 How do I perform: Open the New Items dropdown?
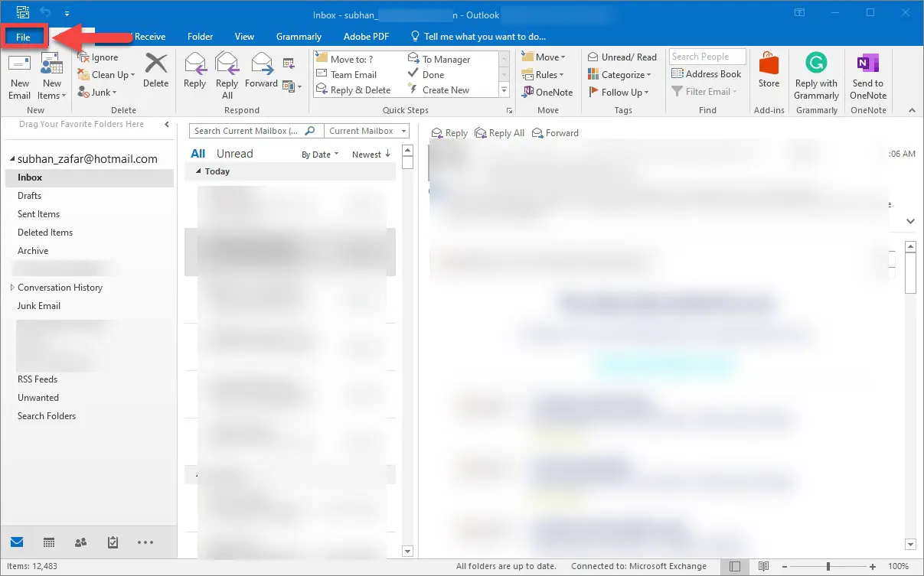click(x=51, y=77)
